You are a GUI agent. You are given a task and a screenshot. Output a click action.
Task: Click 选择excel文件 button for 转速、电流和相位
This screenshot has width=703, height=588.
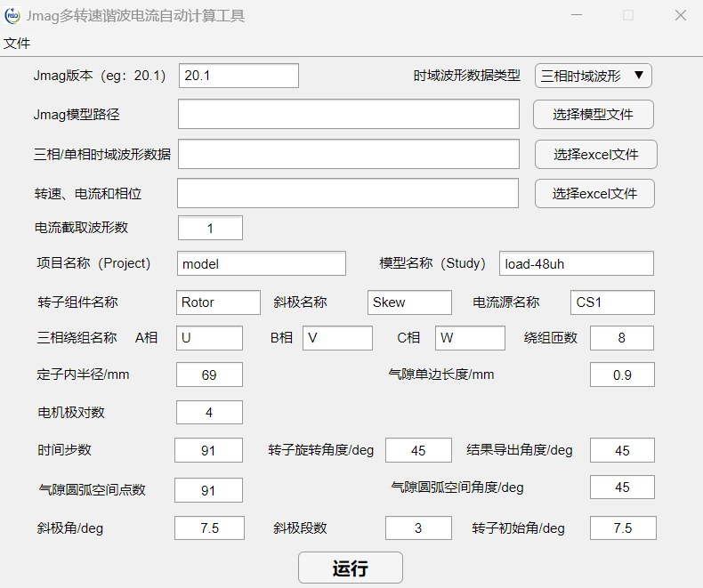(x=594, y=193)
